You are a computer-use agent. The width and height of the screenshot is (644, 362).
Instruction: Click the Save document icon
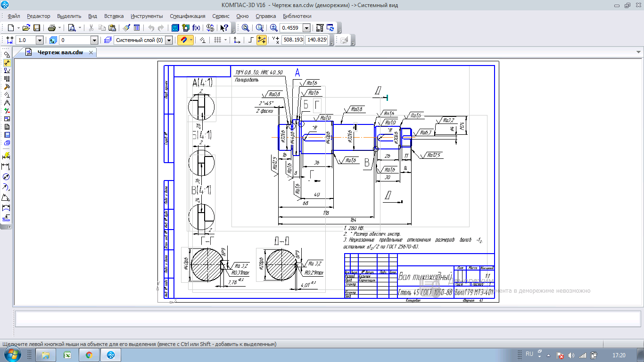37,28
